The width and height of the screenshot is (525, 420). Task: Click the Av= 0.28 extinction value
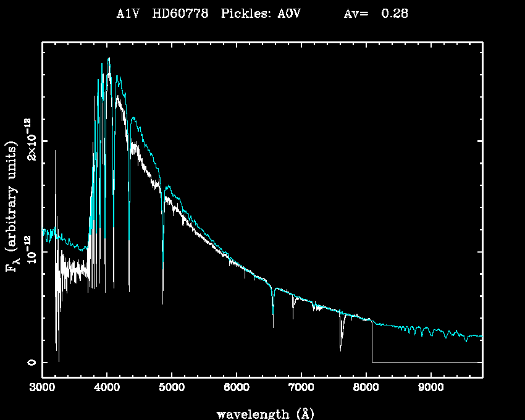[x=376, y=13]
